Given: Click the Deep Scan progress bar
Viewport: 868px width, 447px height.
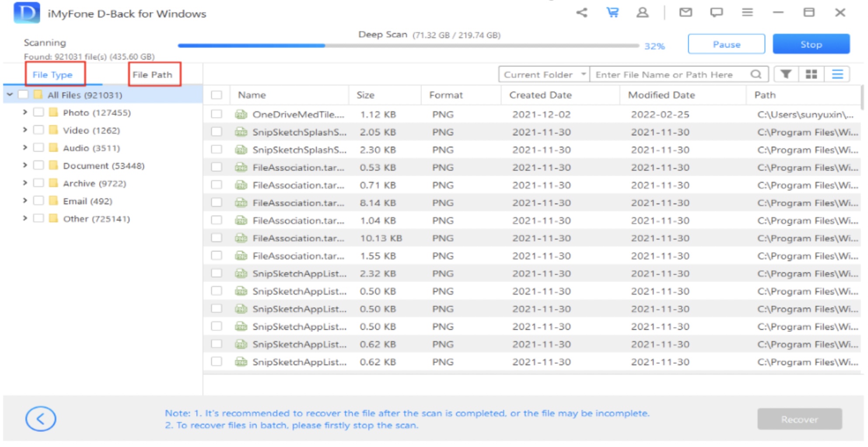Looking at the screenshot, I should 408,45.
